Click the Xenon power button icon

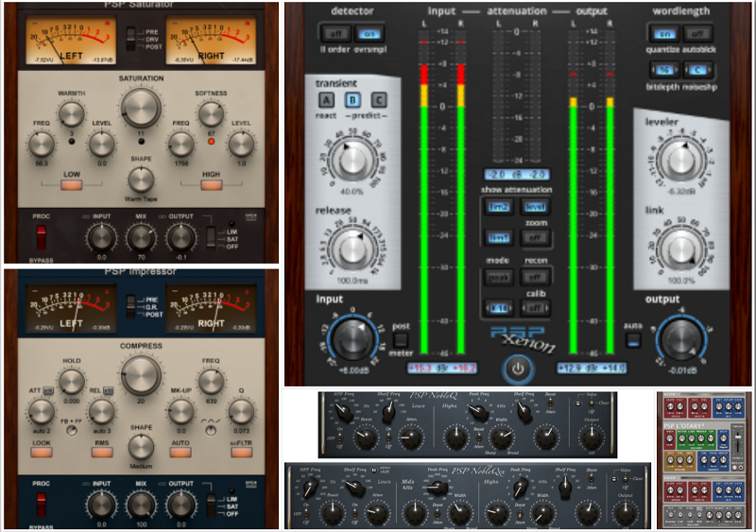(x=517, y=369)
